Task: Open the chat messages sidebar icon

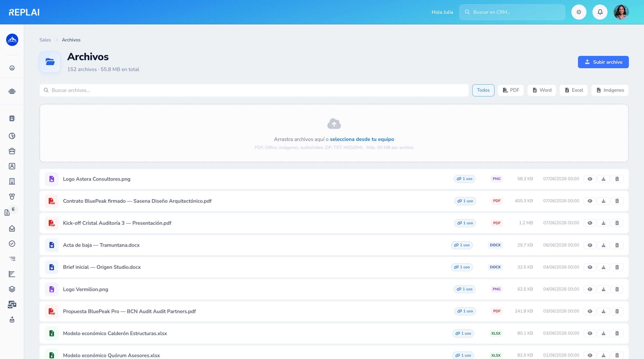Action: [x=12, y=305]
